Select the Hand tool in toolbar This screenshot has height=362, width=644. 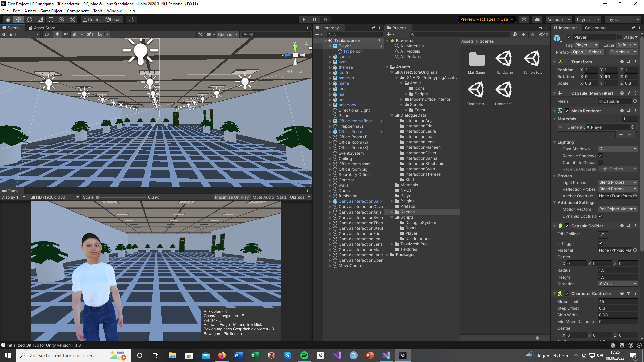pyautogui.click(x=8, y=19)
